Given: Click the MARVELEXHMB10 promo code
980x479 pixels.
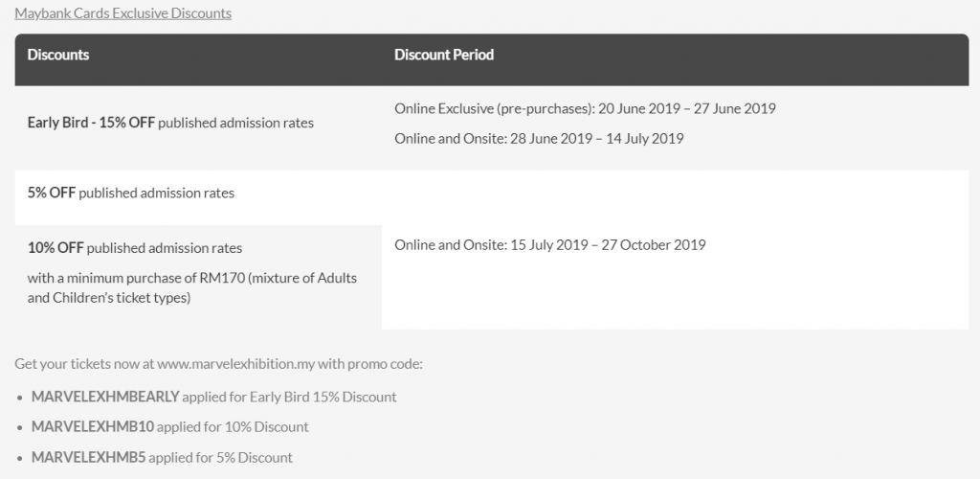Looking at the screenshot, I should pos(92,426).
